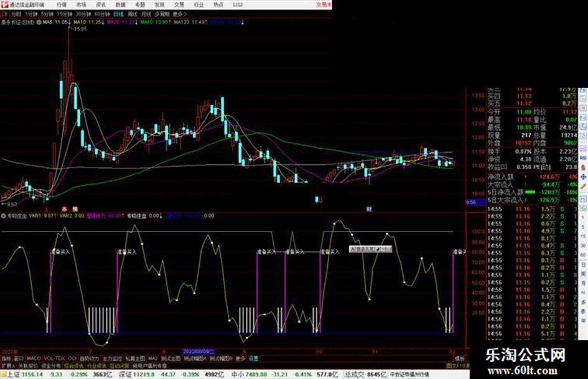
Task: Click the 设置 settings button in bottom tabs
Action: point(253,358)
